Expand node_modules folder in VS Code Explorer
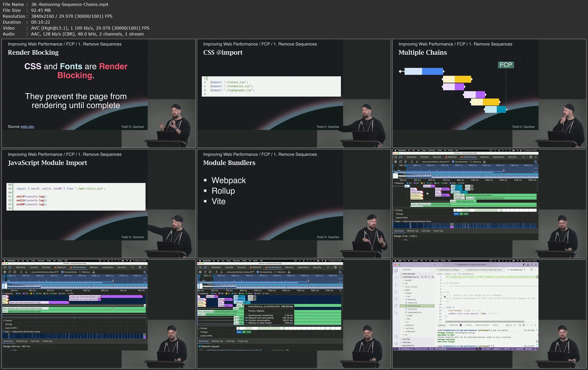Screen dimensions: 588x370 [411, 287]
